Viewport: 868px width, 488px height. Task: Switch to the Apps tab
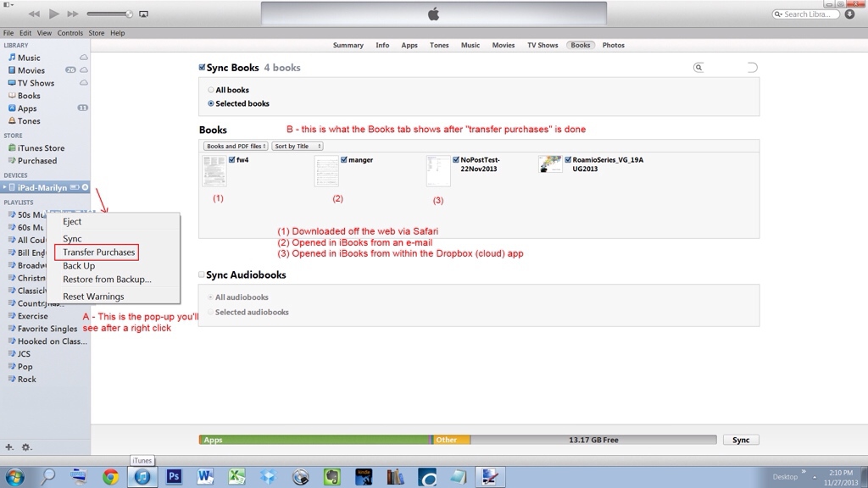pos(409,46)
